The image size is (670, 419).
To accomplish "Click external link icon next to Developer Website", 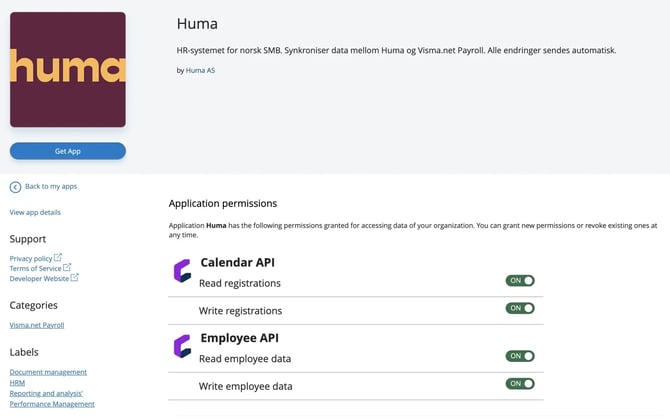I will click(x=75, y=277).
